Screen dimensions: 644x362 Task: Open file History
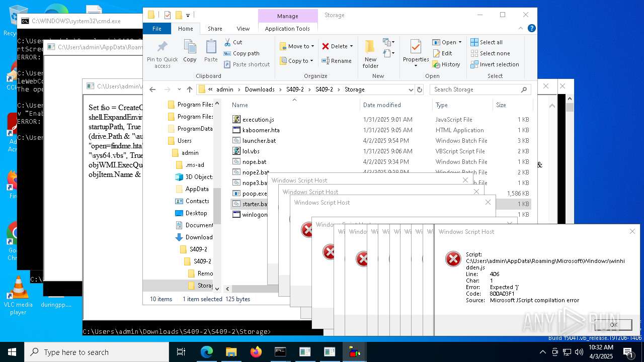coord(446,64)
